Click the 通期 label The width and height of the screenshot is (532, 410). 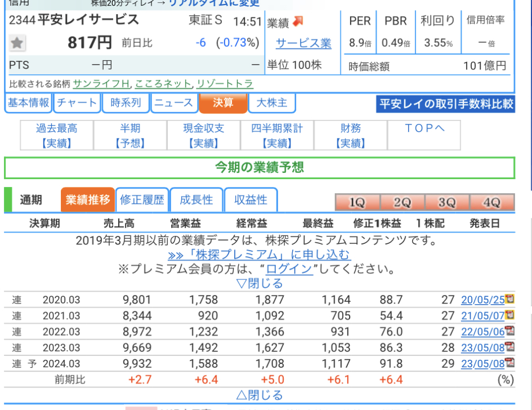31,200
